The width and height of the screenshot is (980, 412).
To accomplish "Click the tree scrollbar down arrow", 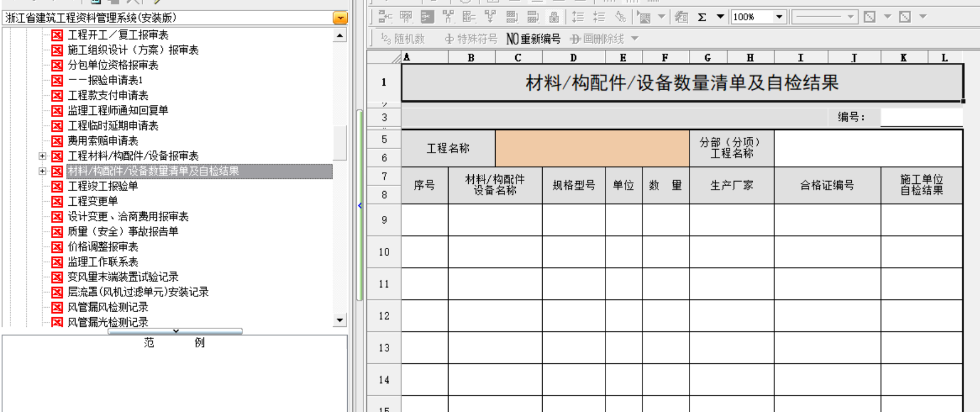I will [340, 320].
